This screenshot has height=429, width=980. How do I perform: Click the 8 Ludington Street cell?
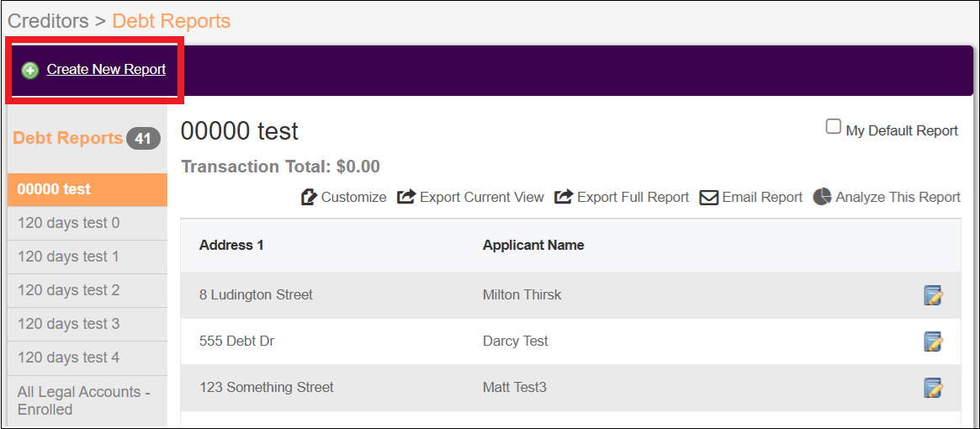click(256, 294)
